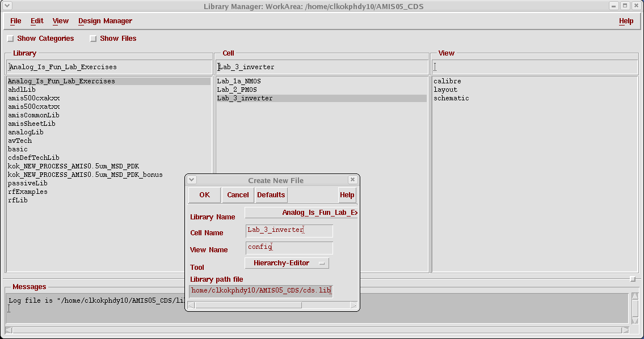Select the schematic view in View list
644x339 pixels.
(451, 98)
